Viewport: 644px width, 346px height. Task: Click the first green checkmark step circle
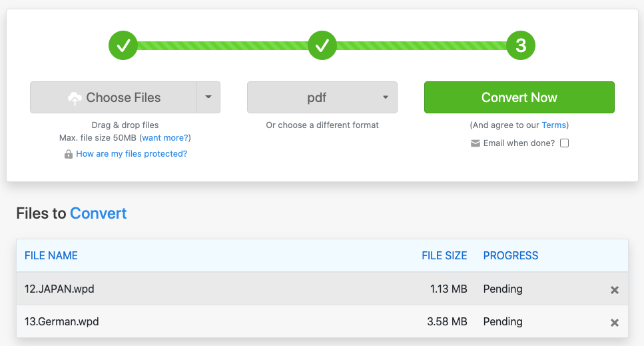(x=123, y=45)
